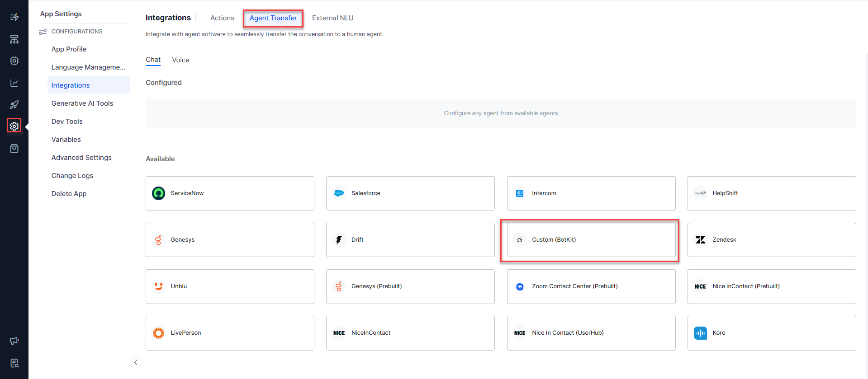Open Generative AI Tools settings
868x379 pixels.
click(82, 103)
